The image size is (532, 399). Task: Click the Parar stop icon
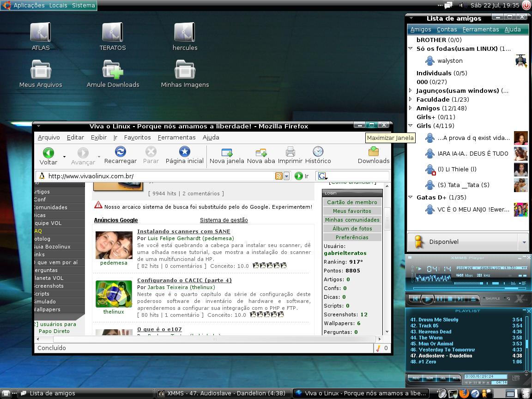pos(151,151)
